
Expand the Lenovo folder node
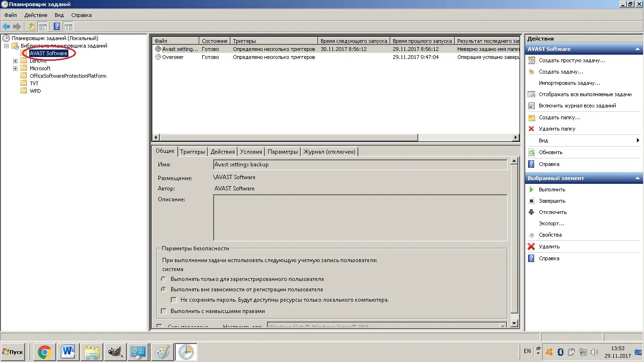click(x=15, y=61)
